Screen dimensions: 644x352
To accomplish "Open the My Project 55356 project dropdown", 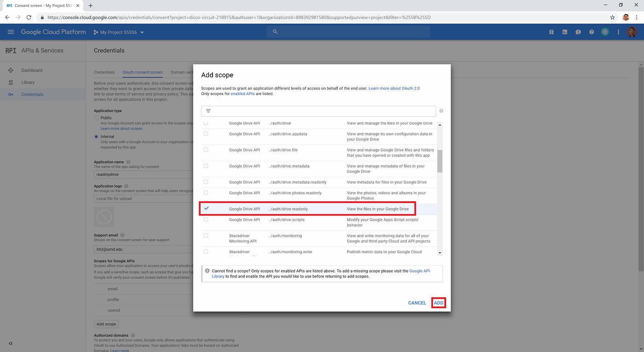I will 119,32.
